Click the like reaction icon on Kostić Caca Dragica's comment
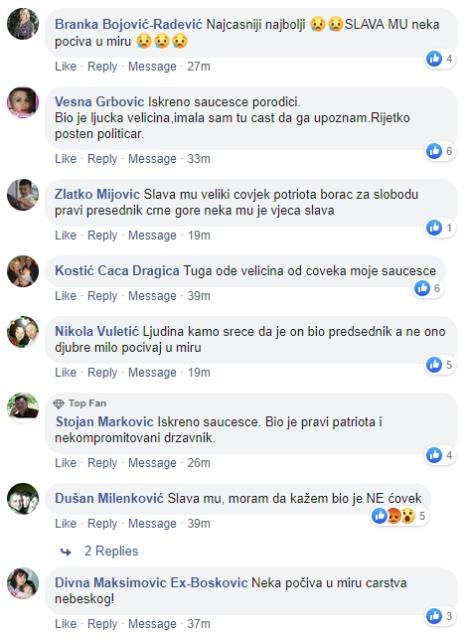The height and width of the screenshot is (638, 468). (422, 288)
